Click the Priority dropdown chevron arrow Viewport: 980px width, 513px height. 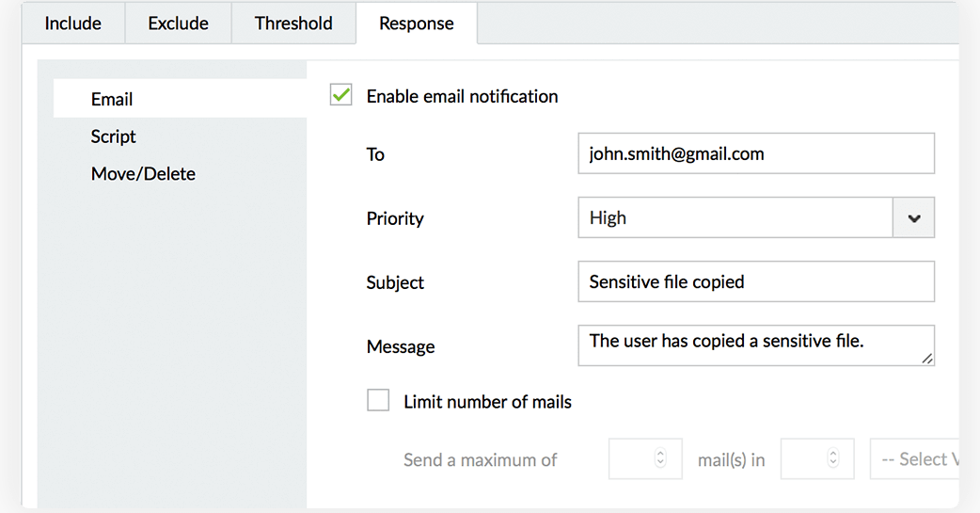913,218
